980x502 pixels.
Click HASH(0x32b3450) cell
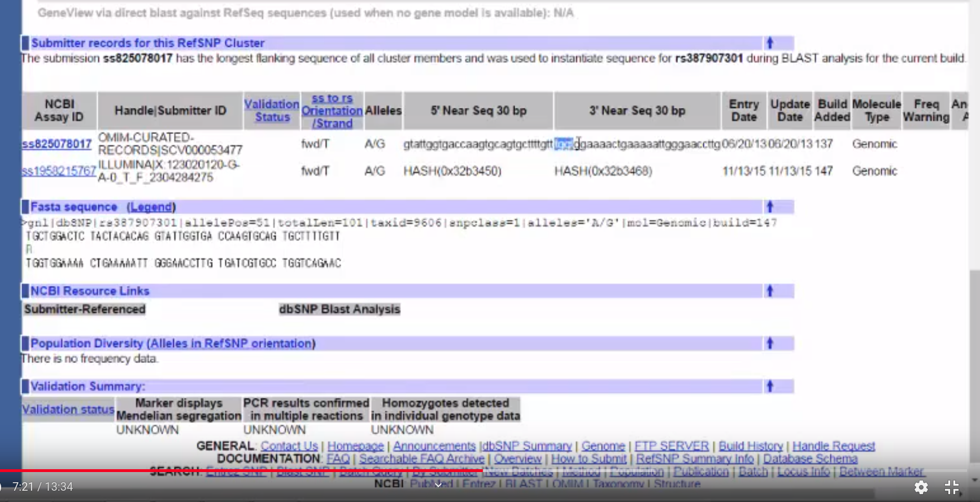[452, 171]
